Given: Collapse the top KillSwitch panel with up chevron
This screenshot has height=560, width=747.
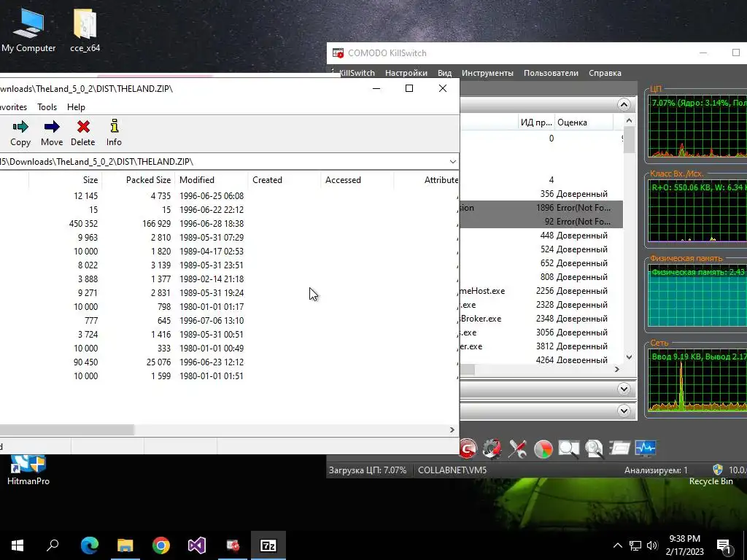Looking at the screenshot, I should [x=624, y=105].
